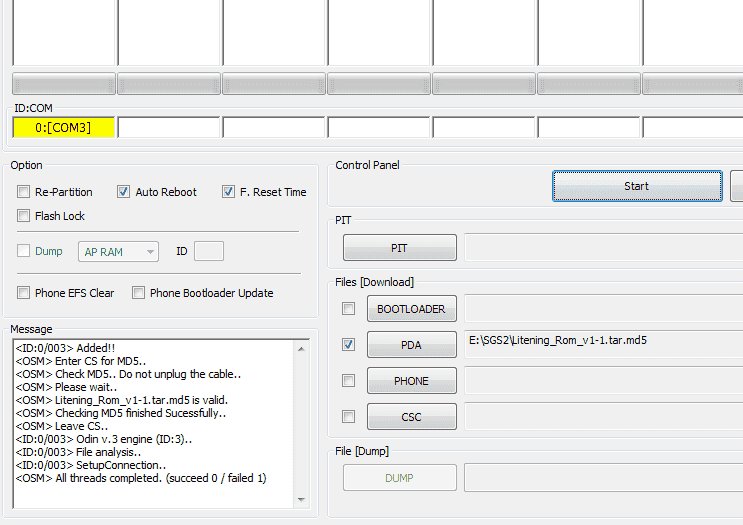Click 'Litening_Rom_v1-1.tar.md5 is valid.' log line
The image size is (743, 525).
click(122, 400)
